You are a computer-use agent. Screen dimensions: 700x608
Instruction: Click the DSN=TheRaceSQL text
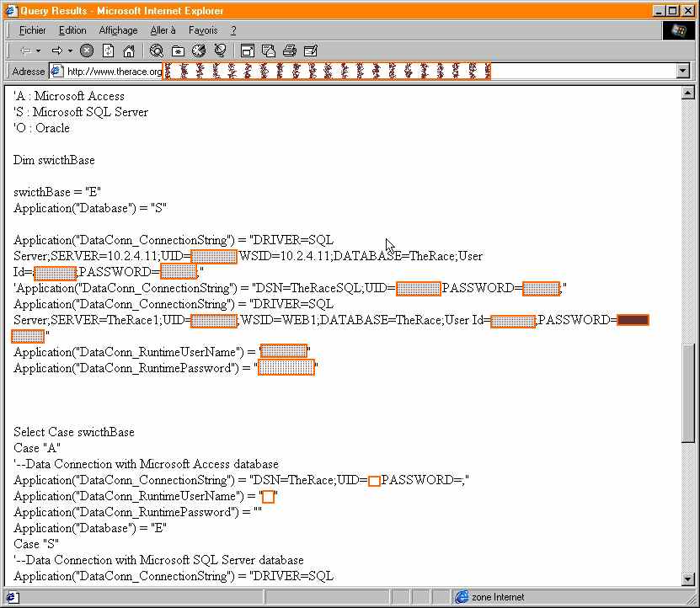click(307, 288)
